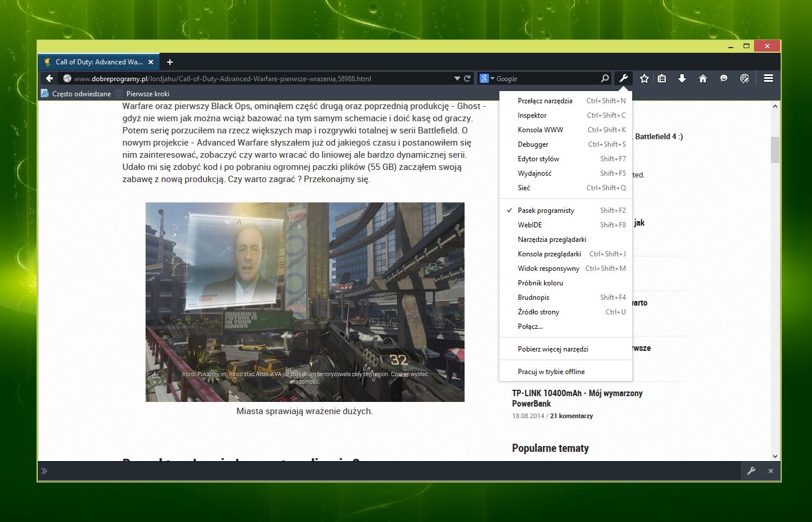Click Połącz... in the developer menu
Viewport: 812px width, 522px height.
tap(565, 327)
